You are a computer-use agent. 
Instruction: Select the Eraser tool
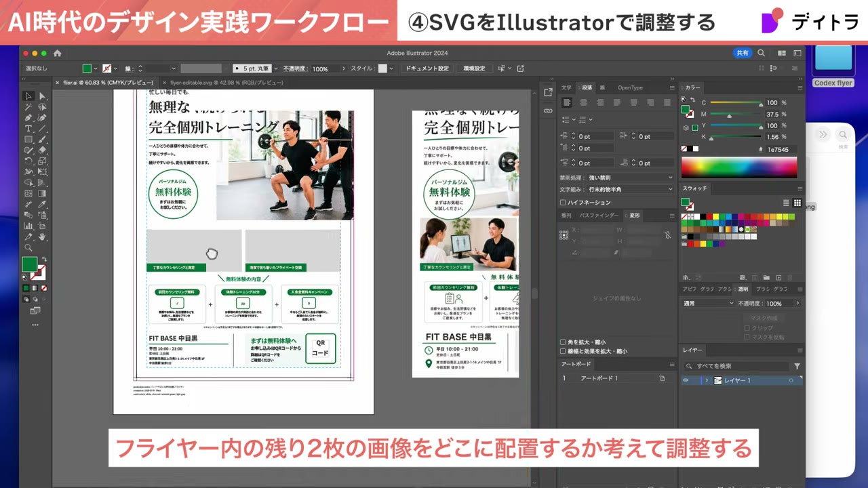tap(42, 150)
